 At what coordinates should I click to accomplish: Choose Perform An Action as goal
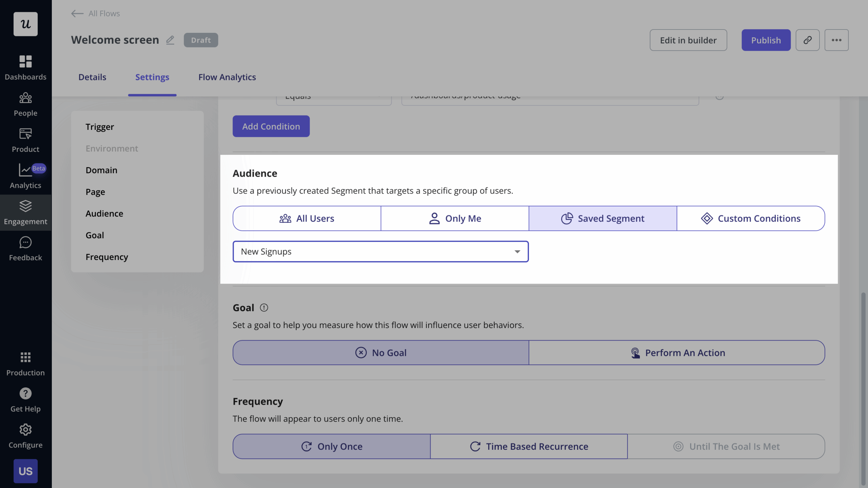click(x=677, y=352)
